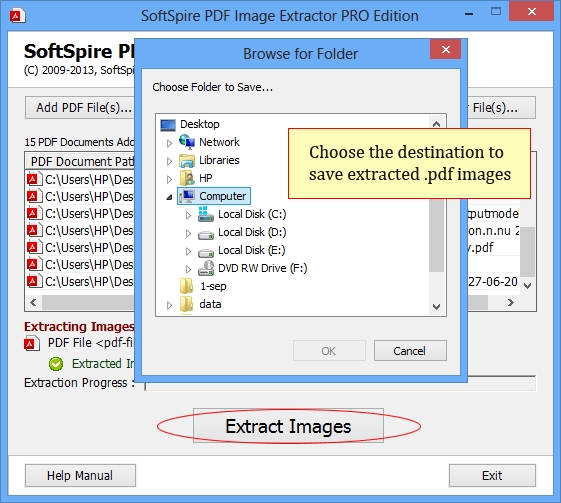Collapse the Computer tree node
The height and width of the screenshot is (503, 561).
(x=169, y=197)
